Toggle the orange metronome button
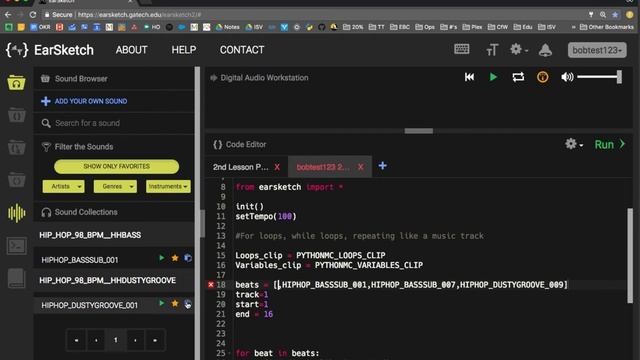 point(542,77)
